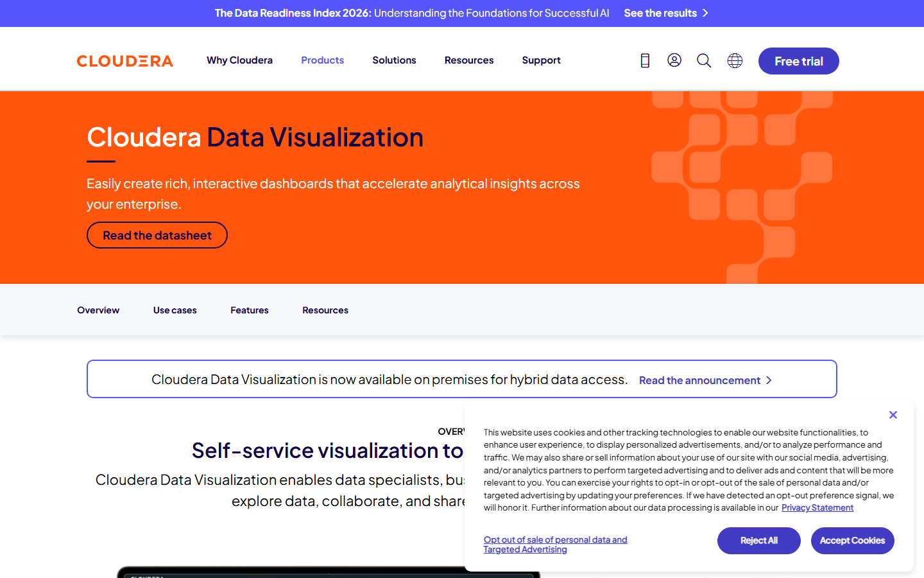Click the Data Readiness Index 2026 banner text
Viewport: 924px width, 578px height.
click(x=412, y=13)
